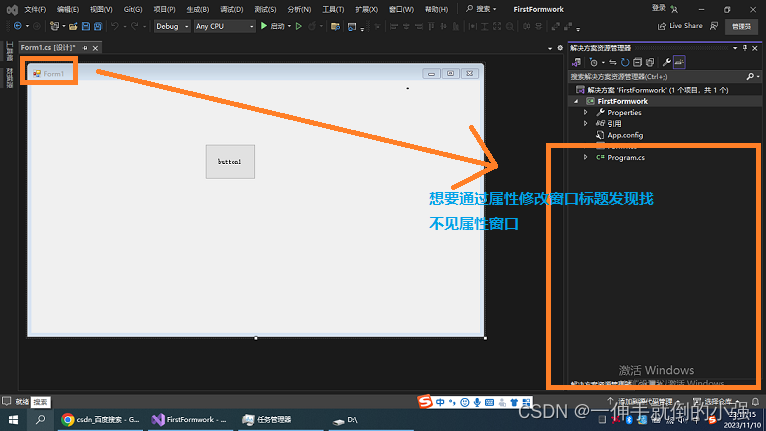766x431 pixels.
Task: Pin the Form1.cs design tab
Action: 85,48
